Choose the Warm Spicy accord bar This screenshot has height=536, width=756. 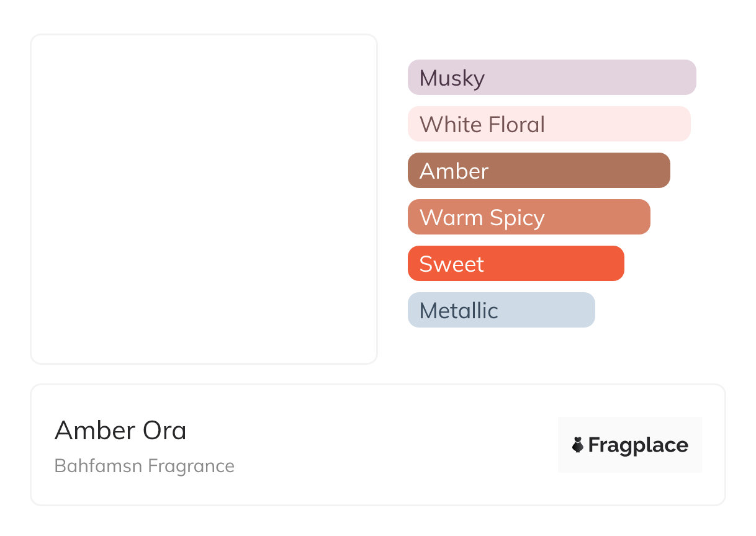pyautogui.click(x=529, y=217)
